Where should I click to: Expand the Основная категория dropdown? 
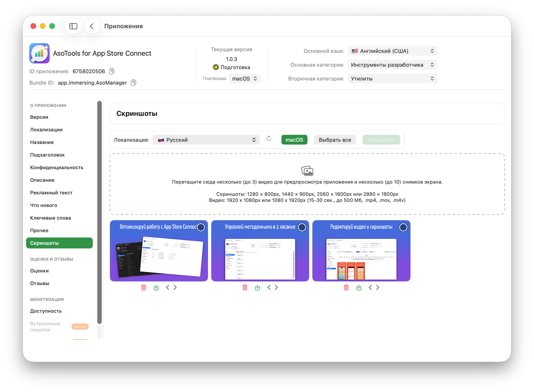[x=392, y=65]
